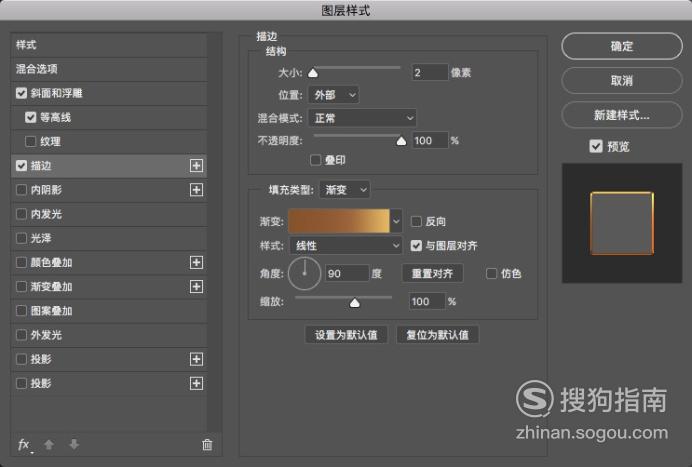
Task: Enable the 光泽 checkbox
Action: click(21, 238)
